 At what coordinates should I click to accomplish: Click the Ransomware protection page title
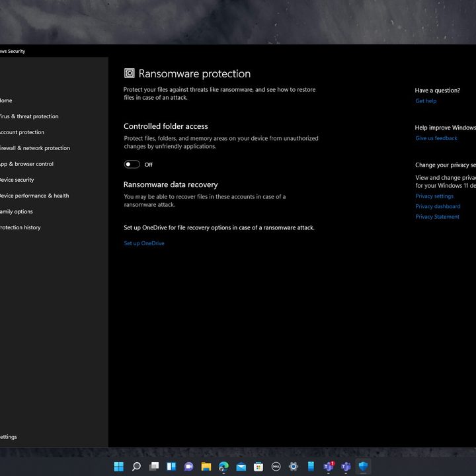tap(194, 73)
